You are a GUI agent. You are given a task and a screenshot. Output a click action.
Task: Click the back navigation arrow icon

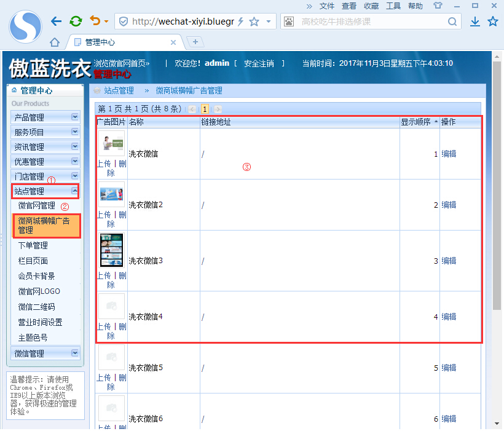pos(55,20)
